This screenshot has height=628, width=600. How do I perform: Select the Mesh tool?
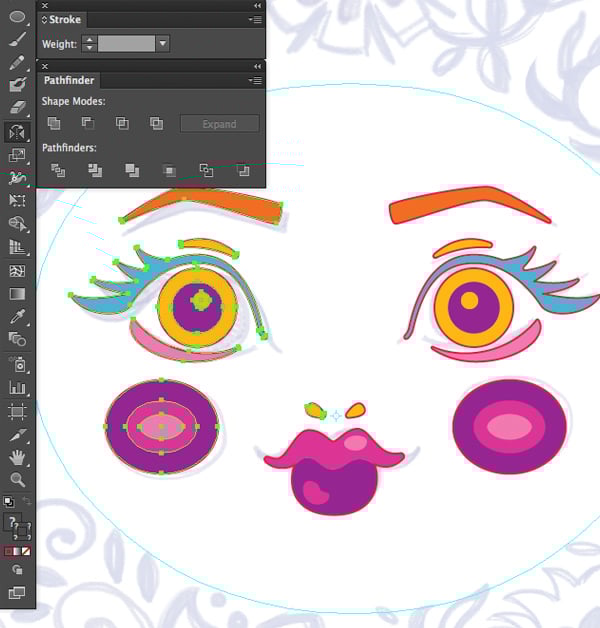[x=17, y=271]
